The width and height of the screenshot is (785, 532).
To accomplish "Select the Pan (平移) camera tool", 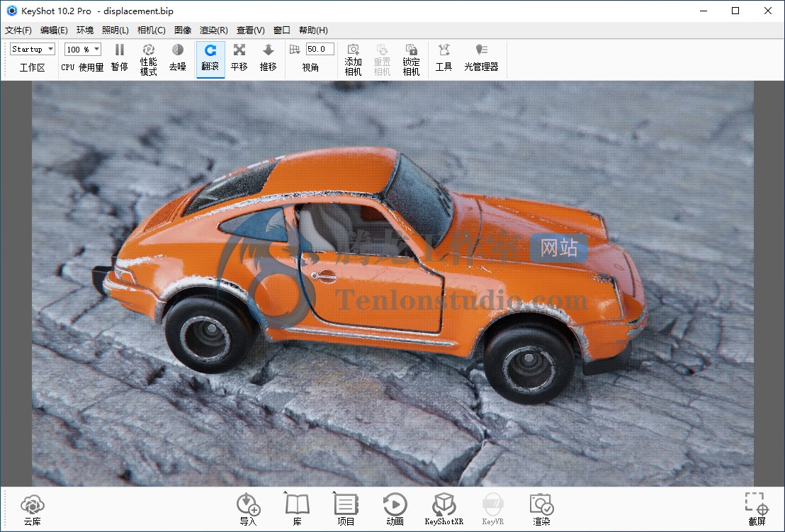I will [239, 58].
